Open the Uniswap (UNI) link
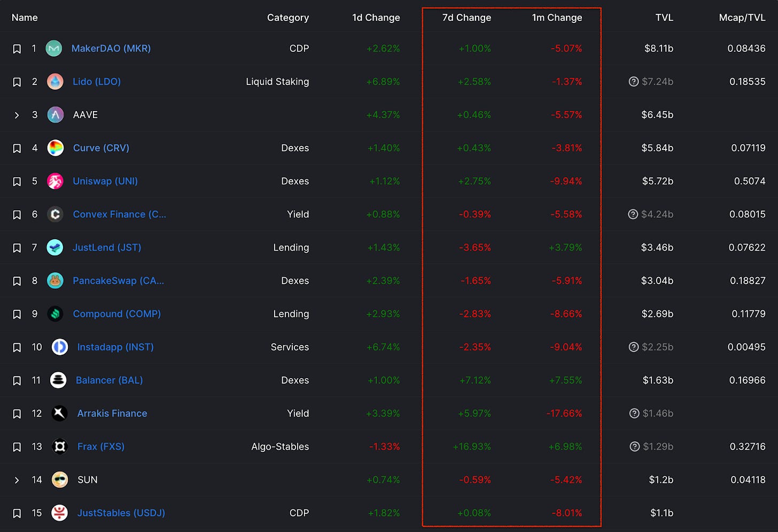The image size is (778, 532). (x=105, y=181)
